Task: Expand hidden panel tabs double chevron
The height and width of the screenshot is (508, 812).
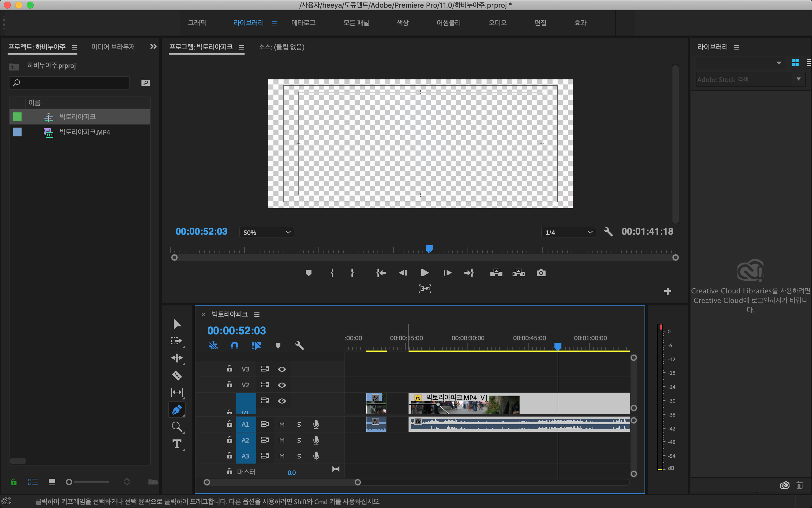Action: (x=153, y=47)
